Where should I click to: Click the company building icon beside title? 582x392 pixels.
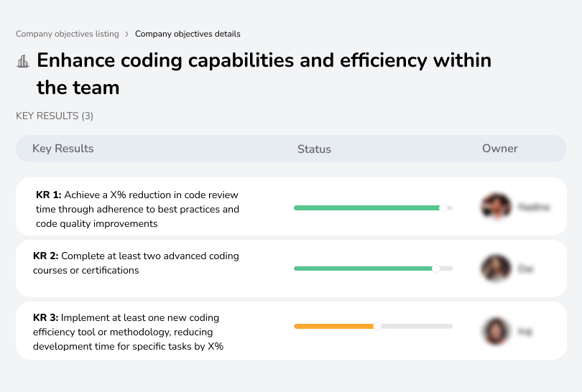(x=23, y=61)
